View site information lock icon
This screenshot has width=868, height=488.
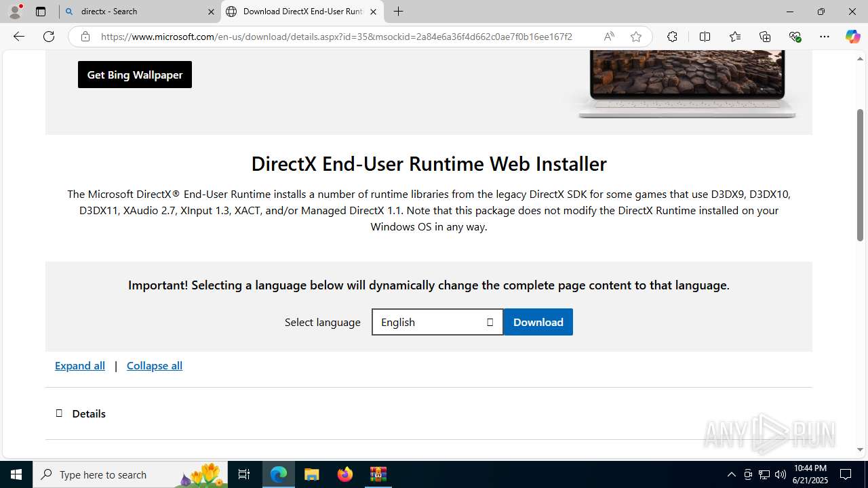85,37
